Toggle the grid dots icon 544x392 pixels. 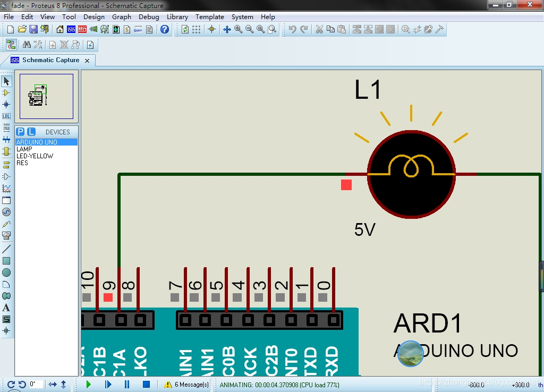[197, 30]
